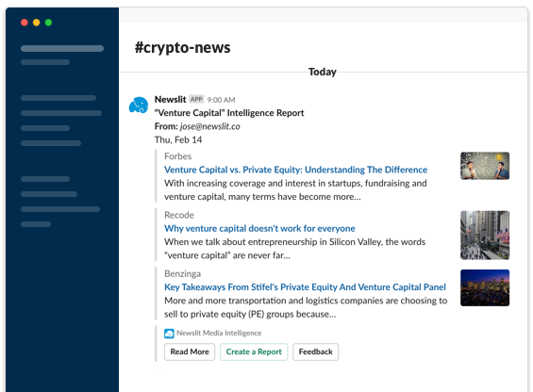The width and height of the screenshot is (533, 392).
Task: Open the Recode article about venture capital
Action: coord(259,228)
